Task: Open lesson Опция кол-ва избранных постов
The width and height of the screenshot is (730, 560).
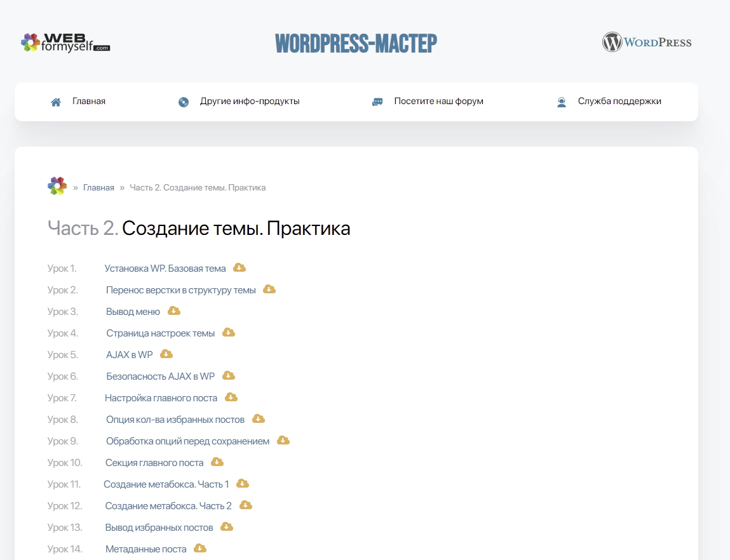Action: point(175,420)
